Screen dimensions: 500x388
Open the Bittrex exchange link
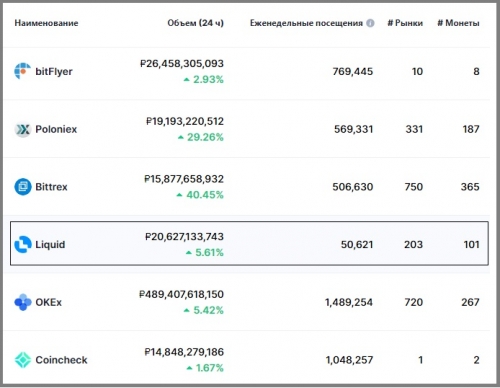pyautogui.click(x=51, y=187)
